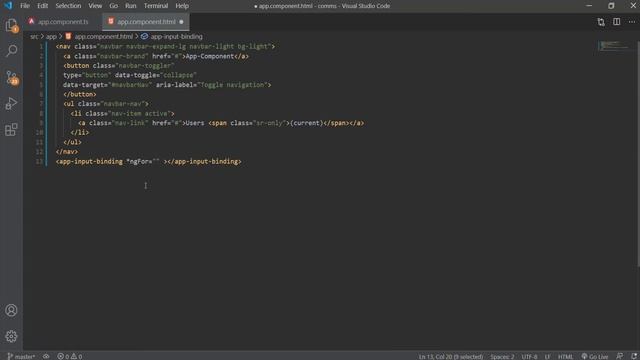Click the button class navbar-toggler line
The width and height of the screenshot is (640, 360).
[x=119, y=66]
